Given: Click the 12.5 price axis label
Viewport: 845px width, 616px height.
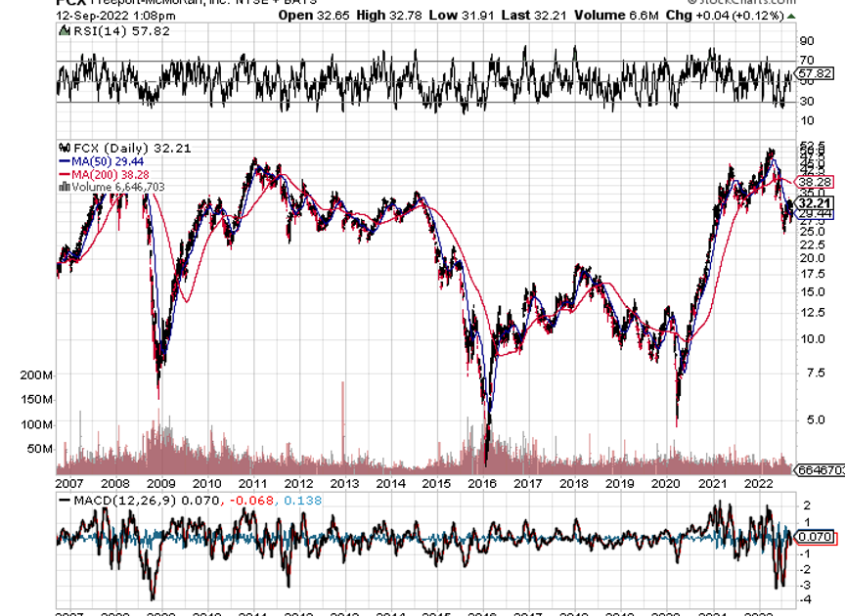Looking at the screenshot, I should [x=812, y=313].
